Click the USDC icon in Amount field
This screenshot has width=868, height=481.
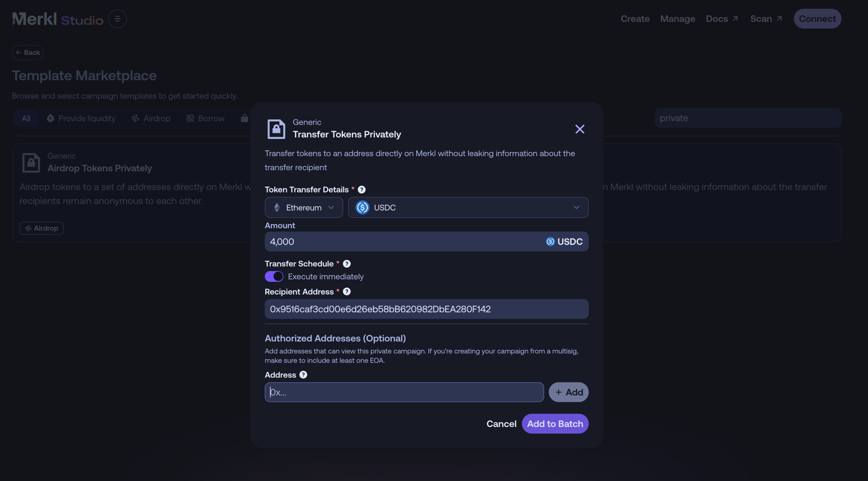(550, 242)
